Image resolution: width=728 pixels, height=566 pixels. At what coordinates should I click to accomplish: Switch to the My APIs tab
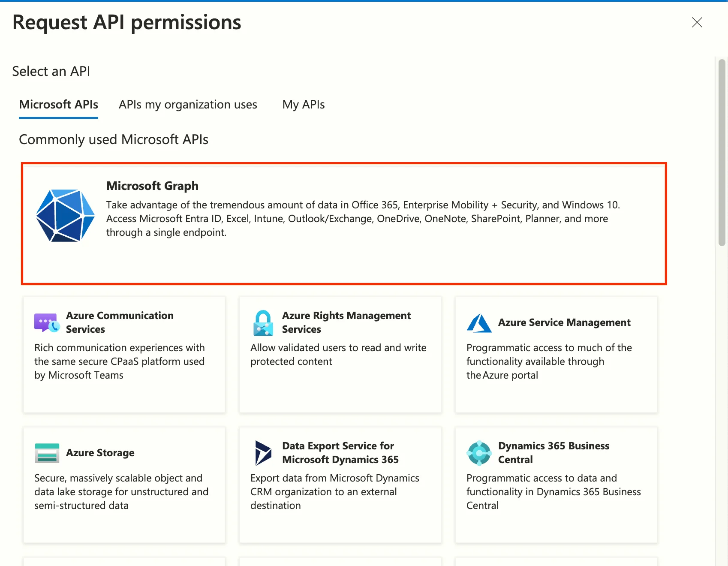[x=303, y=104]
